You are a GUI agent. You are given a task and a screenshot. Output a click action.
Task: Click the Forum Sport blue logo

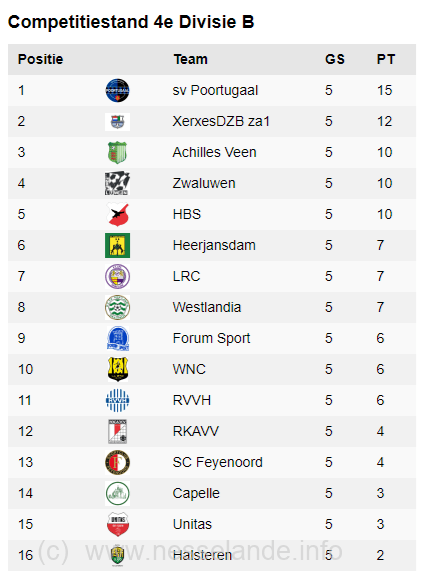tap(118, 338)
